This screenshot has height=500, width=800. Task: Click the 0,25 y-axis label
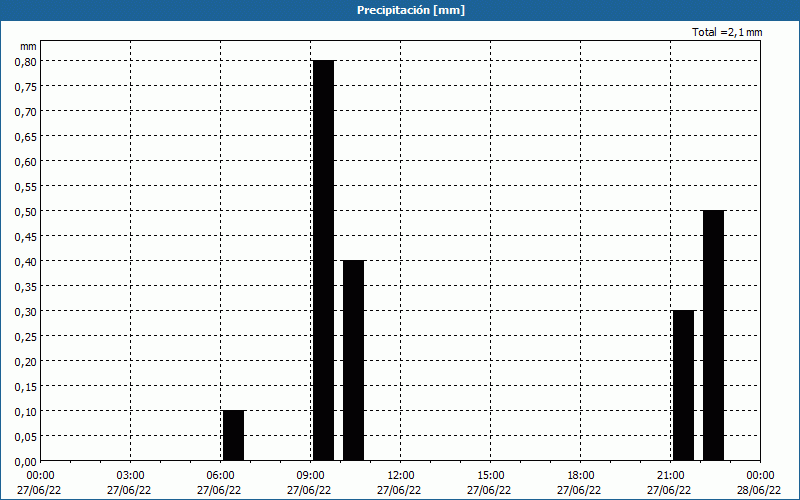point(26,336)
